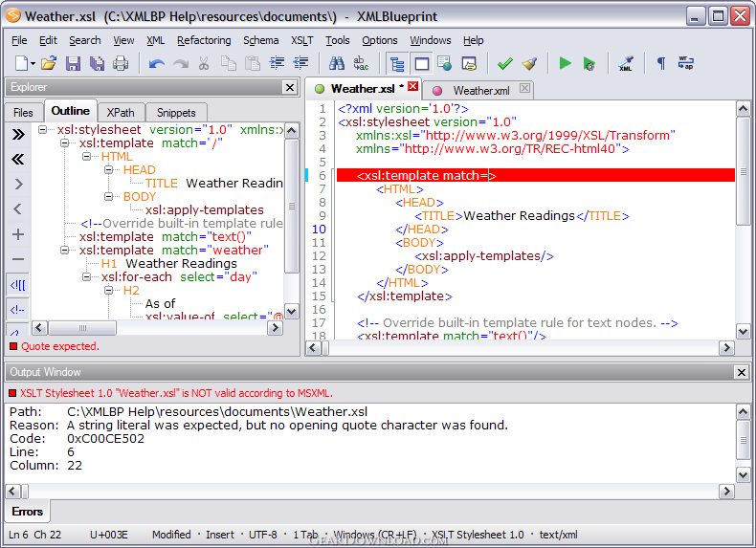Switch to the XPath tab
The image size is (756, 548).
pos(121,112)
